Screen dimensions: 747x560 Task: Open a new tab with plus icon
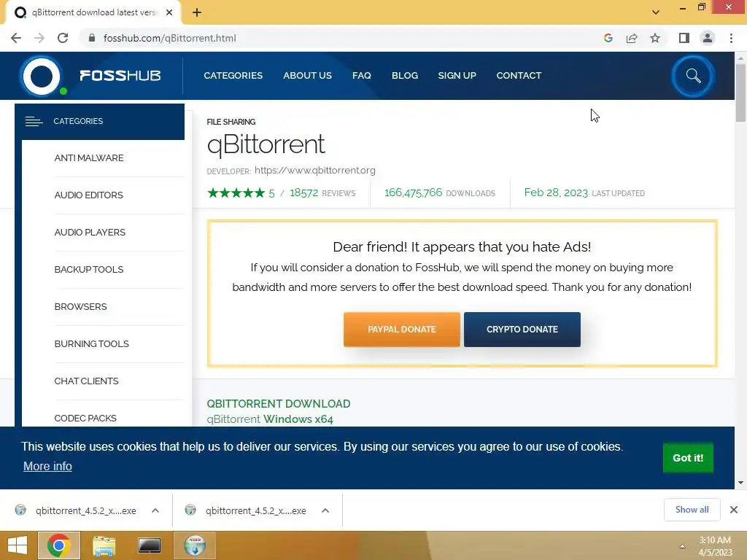pos(197,12)
